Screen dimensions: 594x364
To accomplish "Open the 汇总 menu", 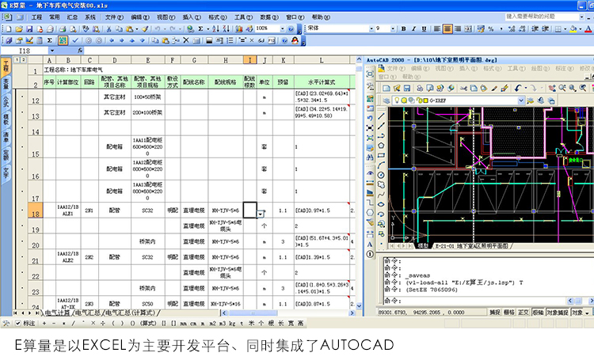I will point(72,17).
